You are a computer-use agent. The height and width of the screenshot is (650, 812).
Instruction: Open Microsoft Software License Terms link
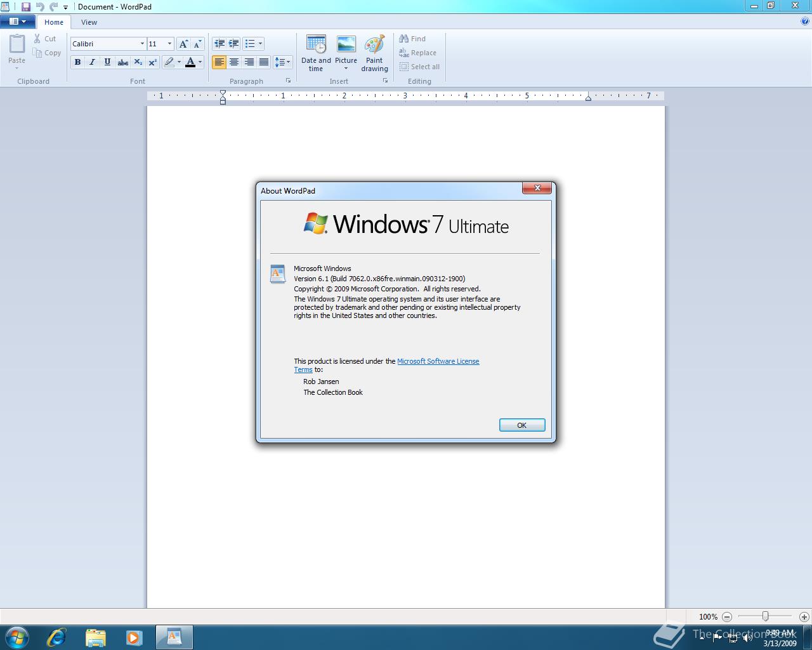tap(438, 361)
